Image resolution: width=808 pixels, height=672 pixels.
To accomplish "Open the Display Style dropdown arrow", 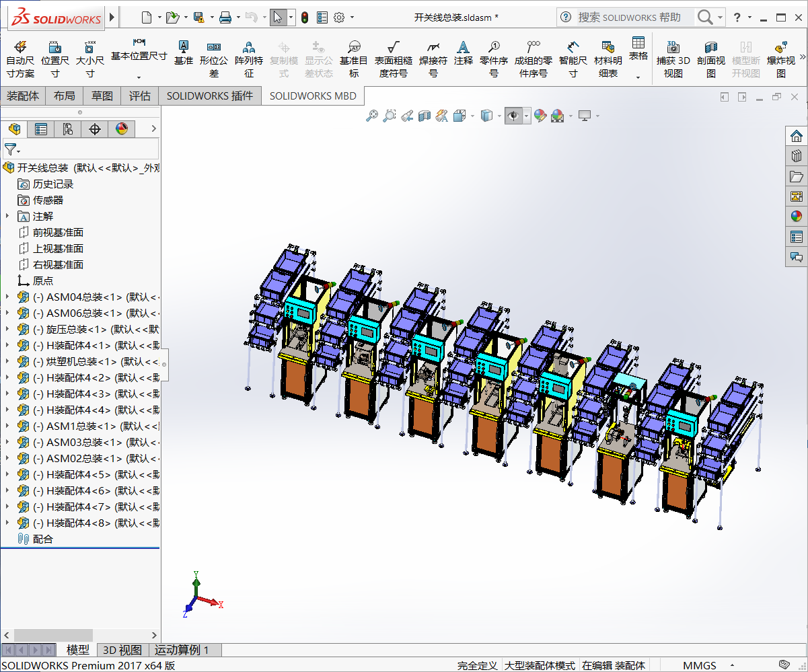I will coord(499,116).
